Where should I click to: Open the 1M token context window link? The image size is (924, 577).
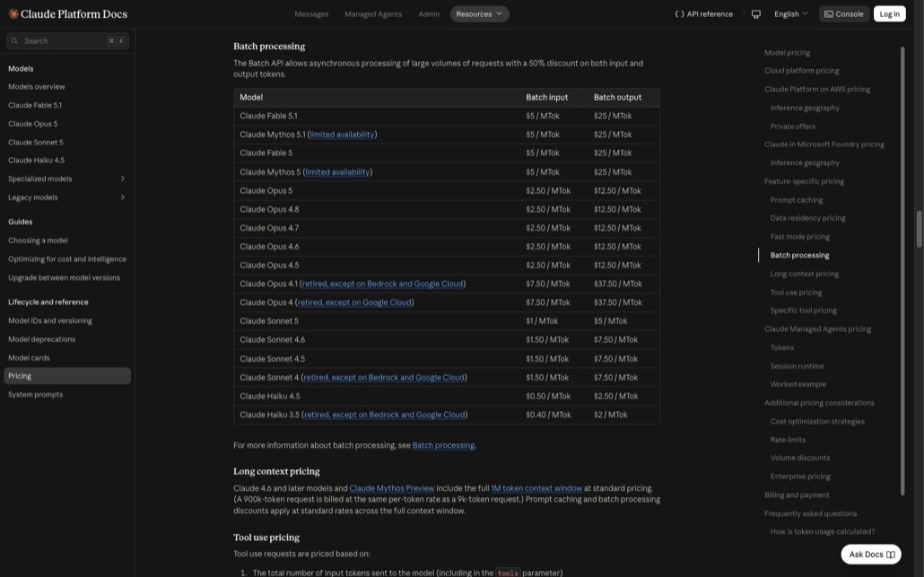tap(536, 488)
